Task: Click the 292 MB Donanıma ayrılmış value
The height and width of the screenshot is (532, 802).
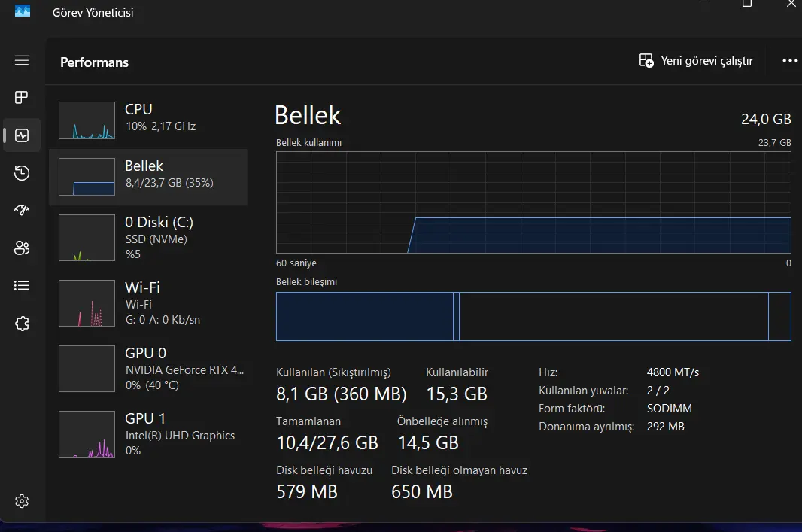Action: [x=665, y=427]
